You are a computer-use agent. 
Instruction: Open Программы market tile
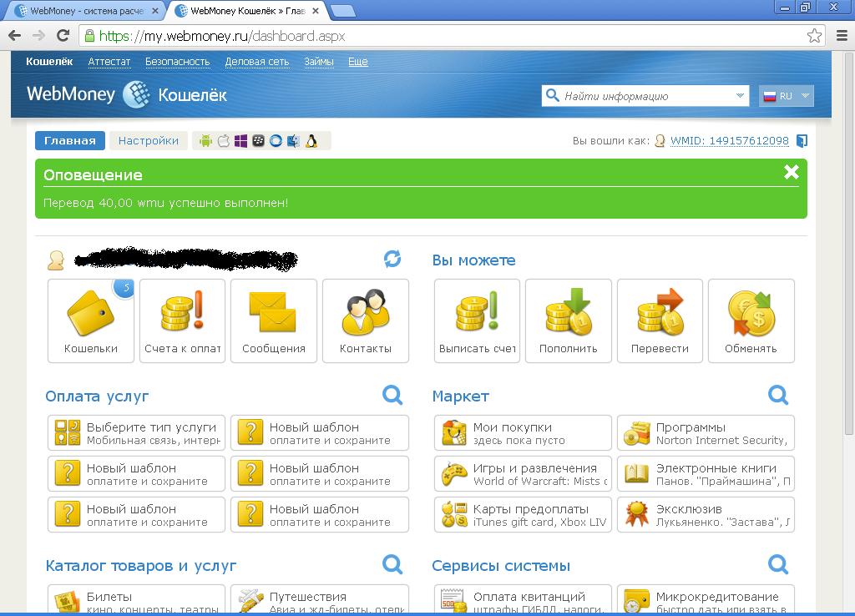coord(706,433)
